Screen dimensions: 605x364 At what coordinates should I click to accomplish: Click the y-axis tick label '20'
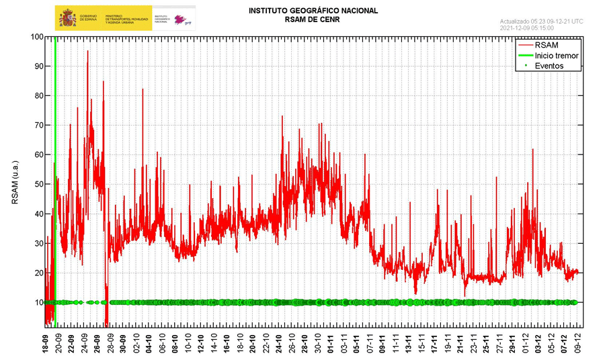(39, 273)
